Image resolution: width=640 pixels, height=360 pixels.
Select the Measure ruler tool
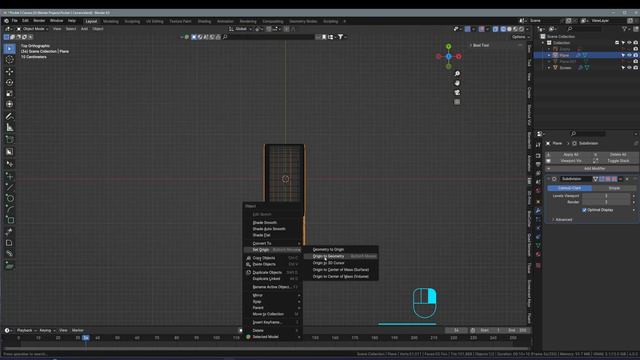(x=9, y=128)
